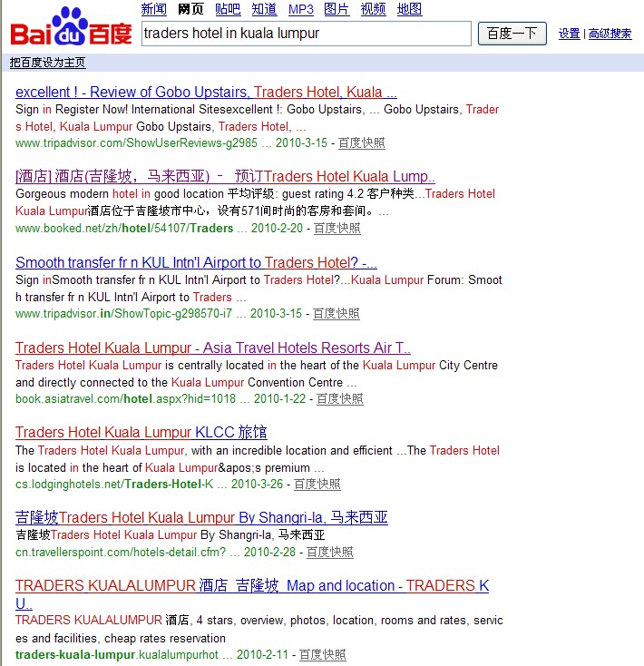Click www.booked.net/zh/hotel URL text

pos(124,228)
